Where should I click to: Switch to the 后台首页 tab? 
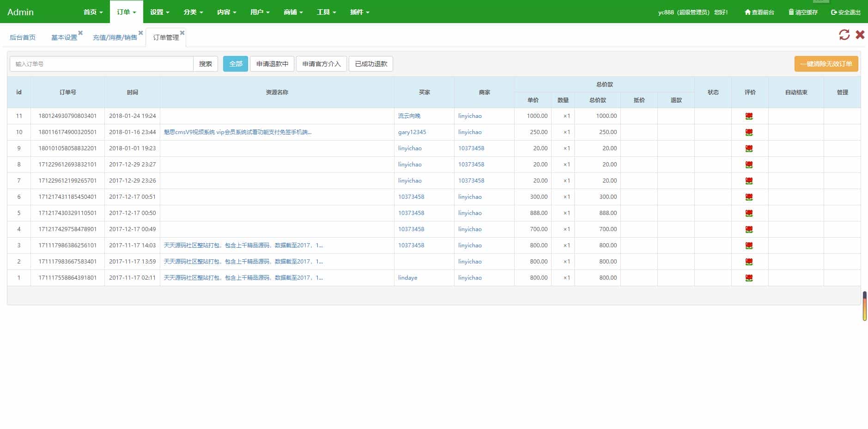[23, 37]
